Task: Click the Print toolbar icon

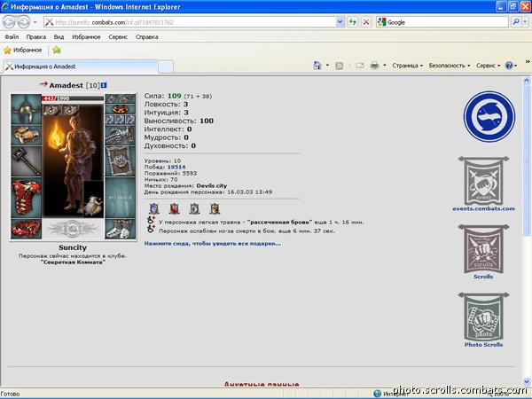Action: point(374,65)
